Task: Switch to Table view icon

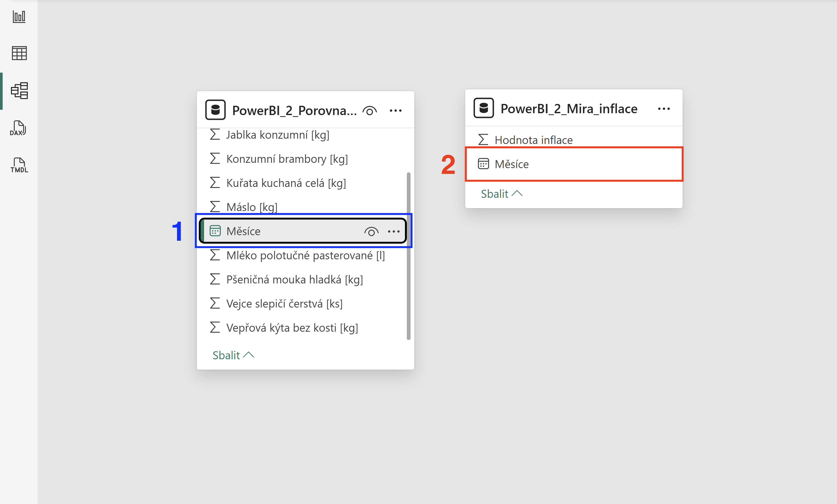Action: pyautogui.click(x=19, y=53)
